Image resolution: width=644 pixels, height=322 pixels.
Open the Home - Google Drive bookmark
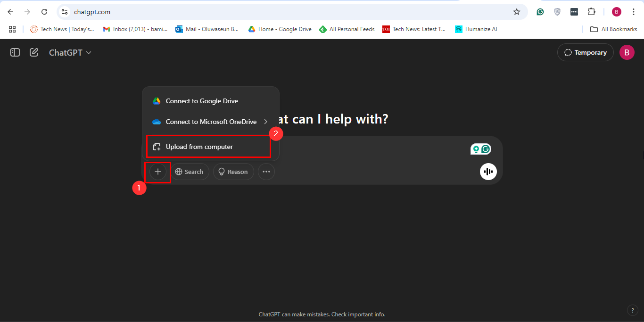[280, 29]
